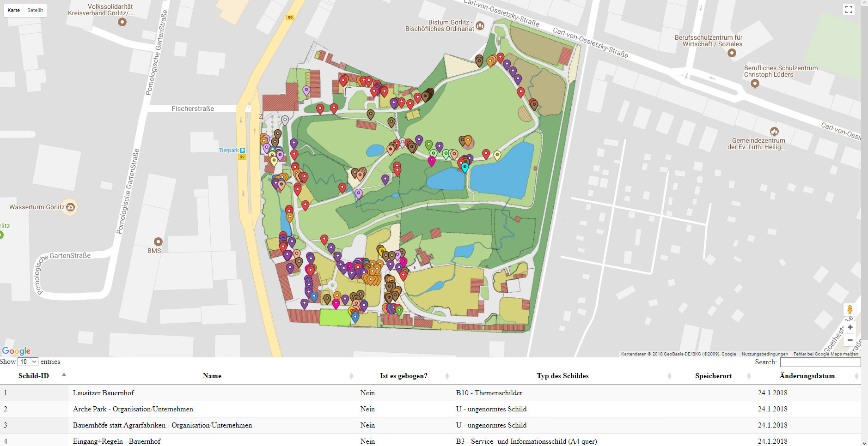This screenshot has height=446, width=868.
Task: Focus the Search input field
Action: [x=820, y=362]
